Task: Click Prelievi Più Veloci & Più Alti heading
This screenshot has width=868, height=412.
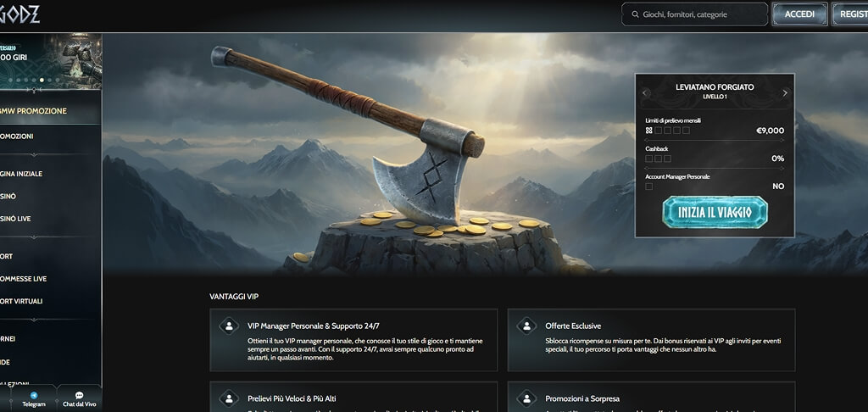Action: coord(292,398)
